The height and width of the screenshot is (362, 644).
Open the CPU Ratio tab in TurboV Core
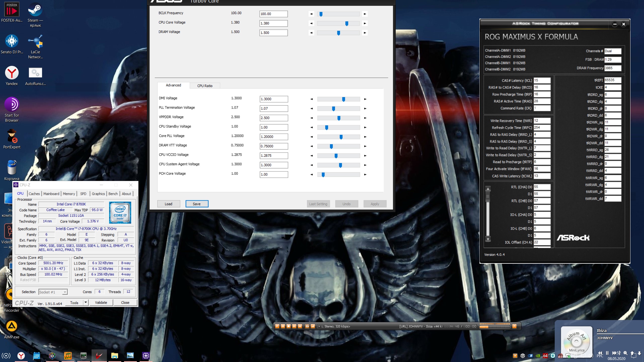pyautogui.click(x=205, y=86)
